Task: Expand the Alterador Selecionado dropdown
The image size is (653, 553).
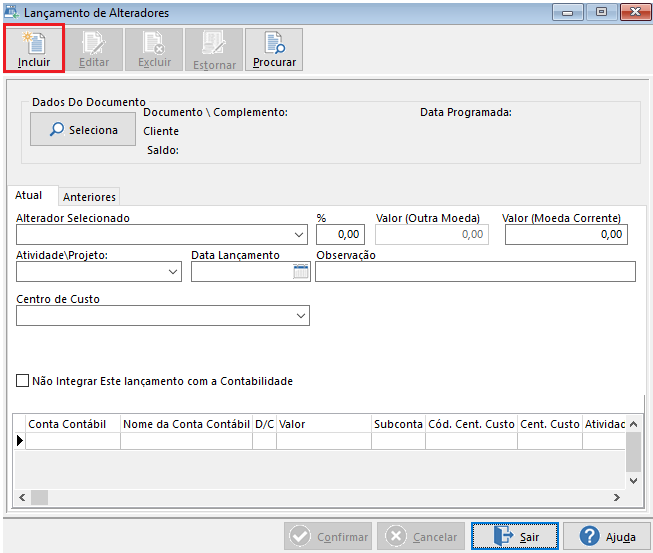Action: click(299, 235)
